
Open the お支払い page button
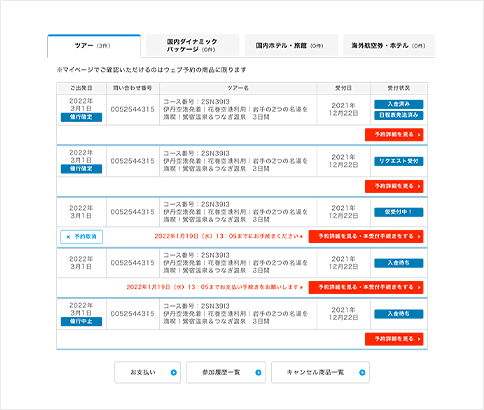tap(147, 372)
